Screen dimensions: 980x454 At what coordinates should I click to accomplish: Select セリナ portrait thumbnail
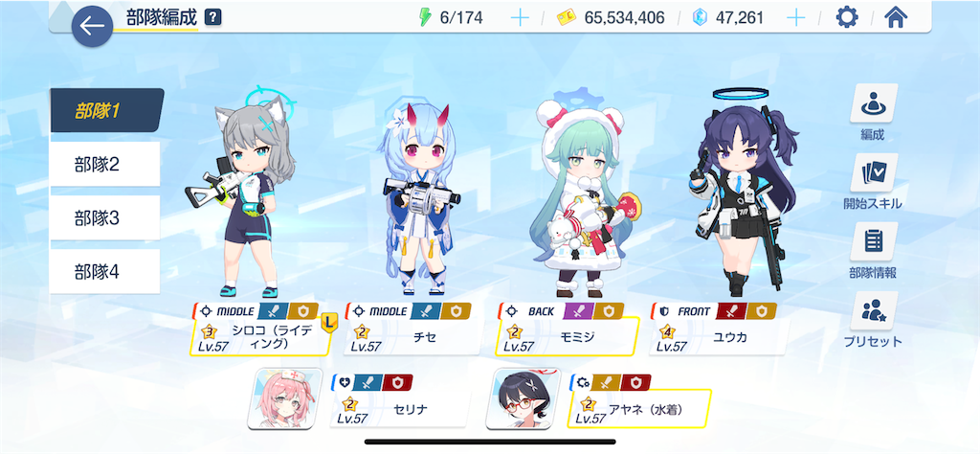pyautogui.click(x=285, y=398)
